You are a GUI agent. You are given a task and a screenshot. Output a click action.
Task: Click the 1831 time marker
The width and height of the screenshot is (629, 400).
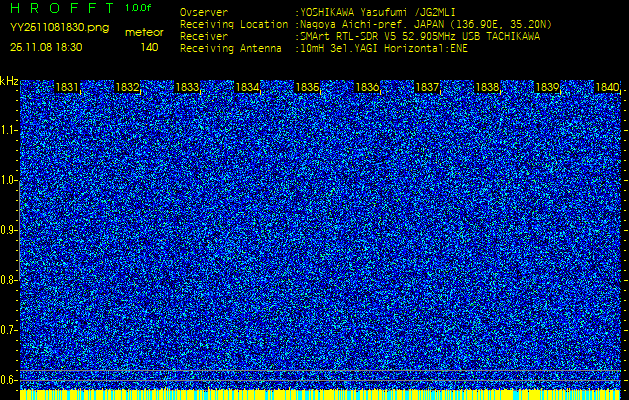pyautogui.click(x=67, y=87)
